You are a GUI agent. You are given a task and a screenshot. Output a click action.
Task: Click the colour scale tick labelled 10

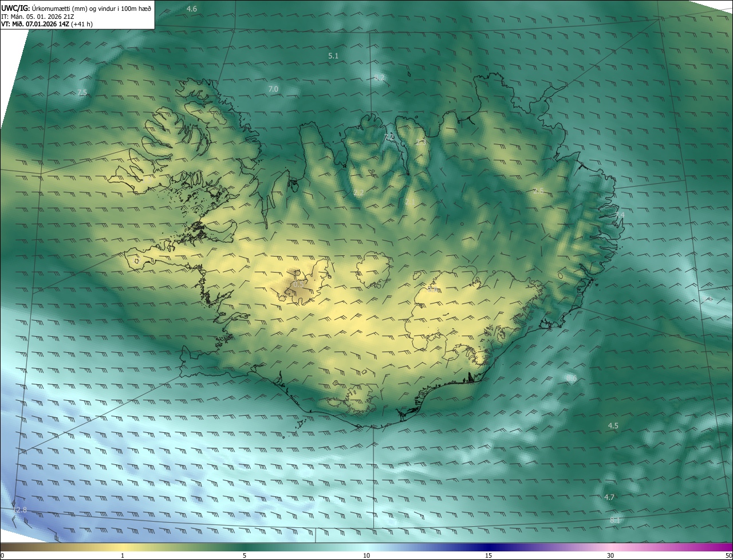(x=366, y=555)
